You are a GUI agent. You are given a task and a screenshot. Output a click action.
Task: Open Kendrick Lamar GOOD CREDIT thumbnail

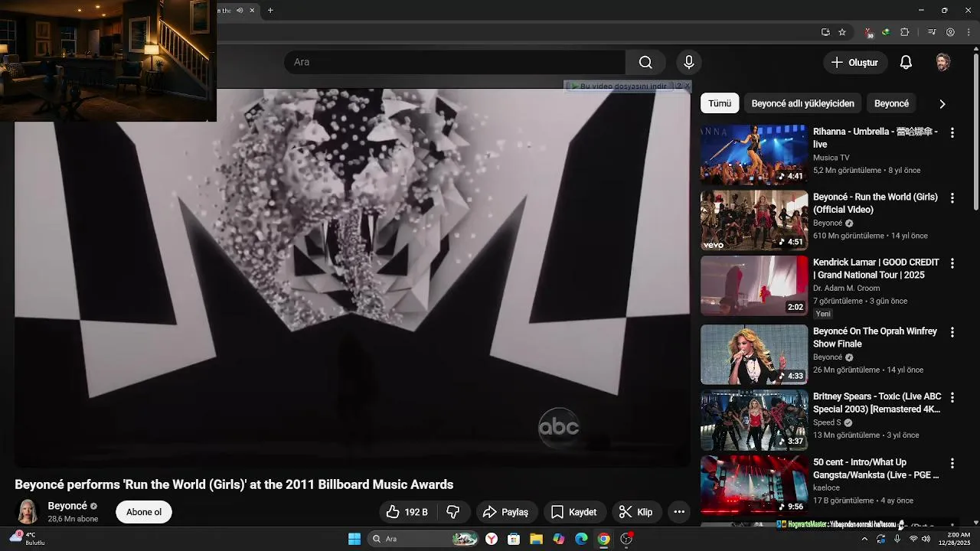(x=754, y=285)
